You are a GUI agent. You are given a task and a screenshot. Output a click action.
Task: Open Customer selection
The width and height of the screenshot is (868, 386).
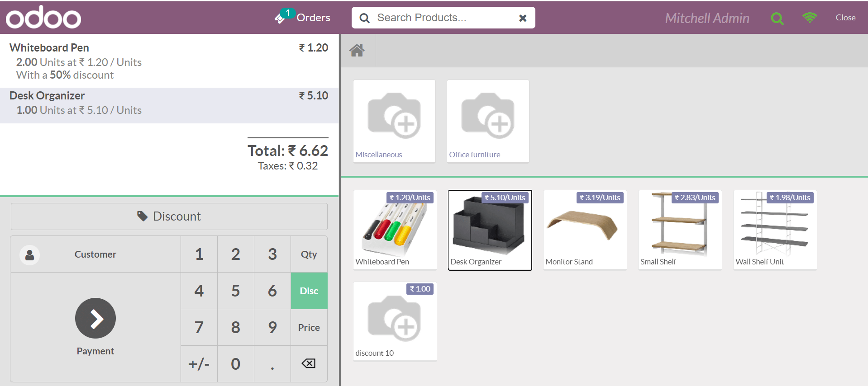point(95,254)
